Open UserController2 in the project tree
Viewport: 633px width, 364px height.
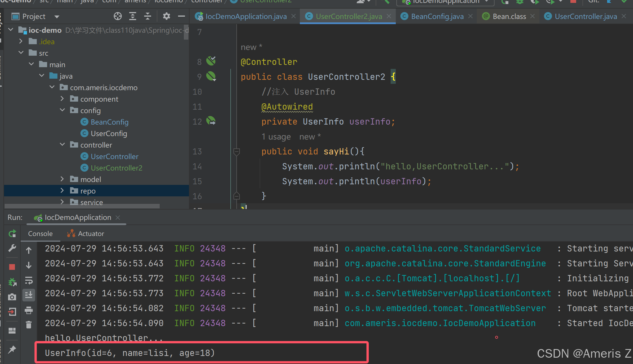point(116,168)
